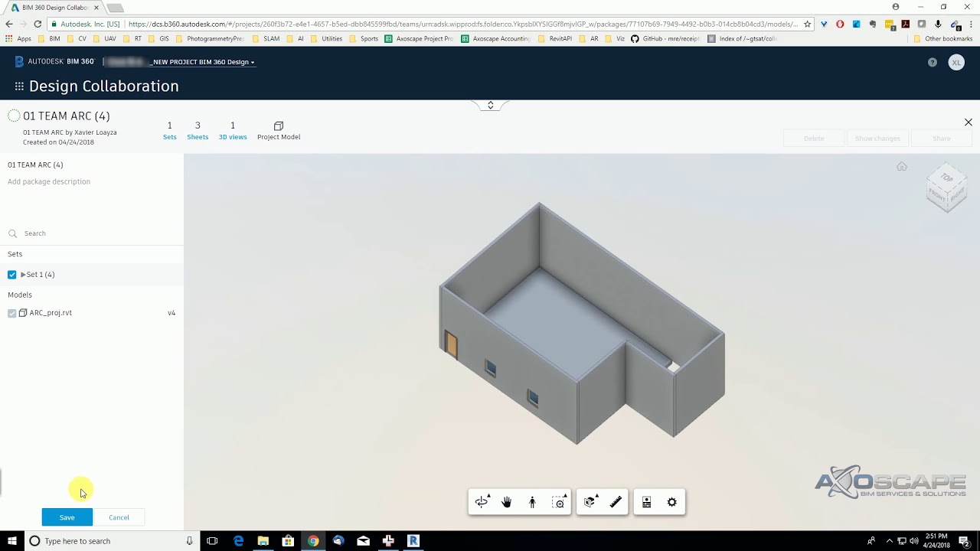
Task: Click the taskbar clock
Action: pos(936,541)
